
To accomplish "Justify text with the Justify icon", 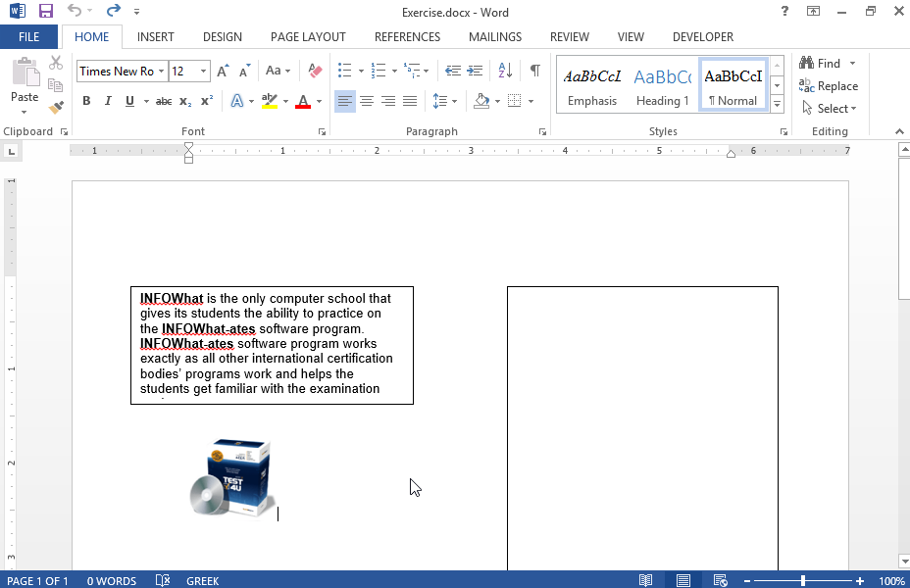I will pyautogui.click(x=410, y=102).
